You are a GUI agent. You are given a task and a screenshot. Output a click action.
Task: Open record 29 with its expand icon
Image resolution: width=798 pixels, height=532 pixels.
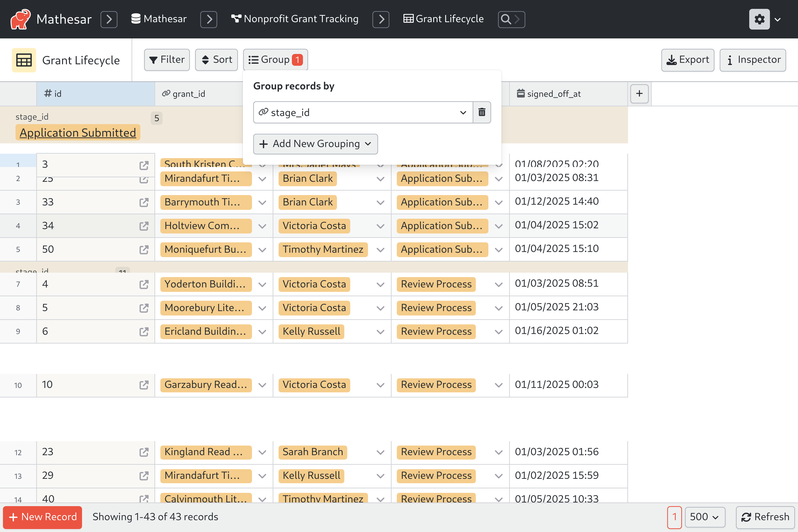[144, 476]
